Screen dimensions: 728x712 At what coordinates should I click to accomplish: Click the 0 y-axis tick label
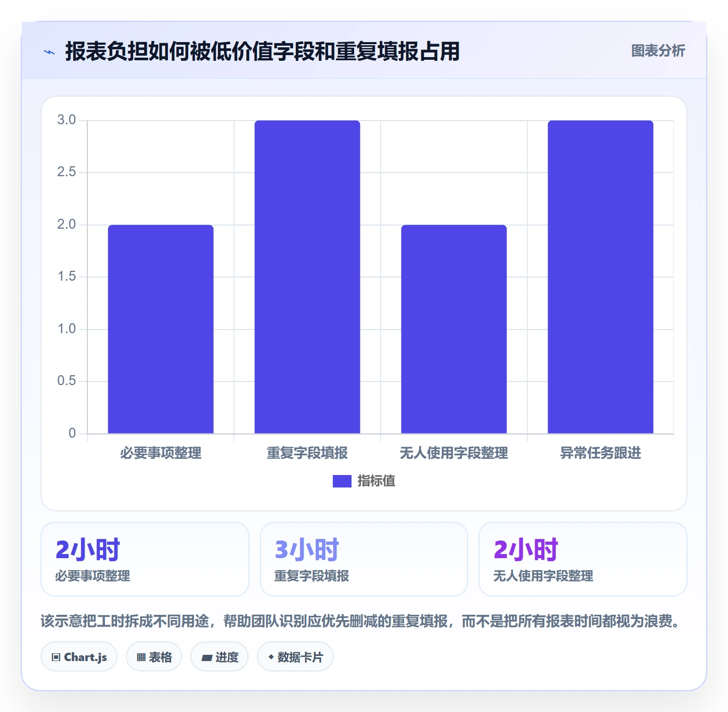click(72, 433)
